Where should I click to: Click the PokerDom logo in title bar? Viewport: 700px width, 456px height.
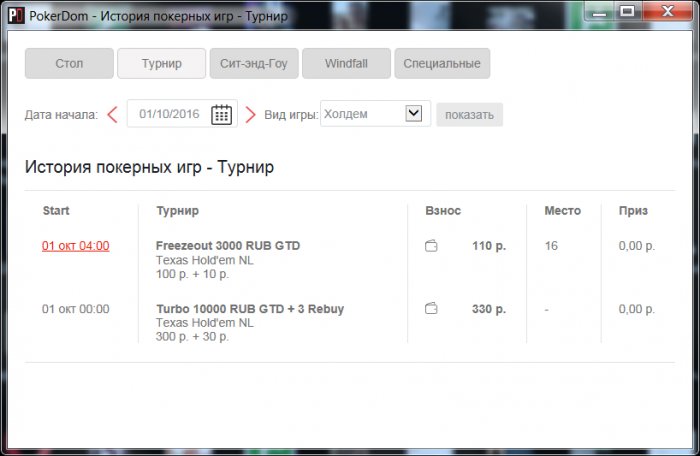click(16, 16)
